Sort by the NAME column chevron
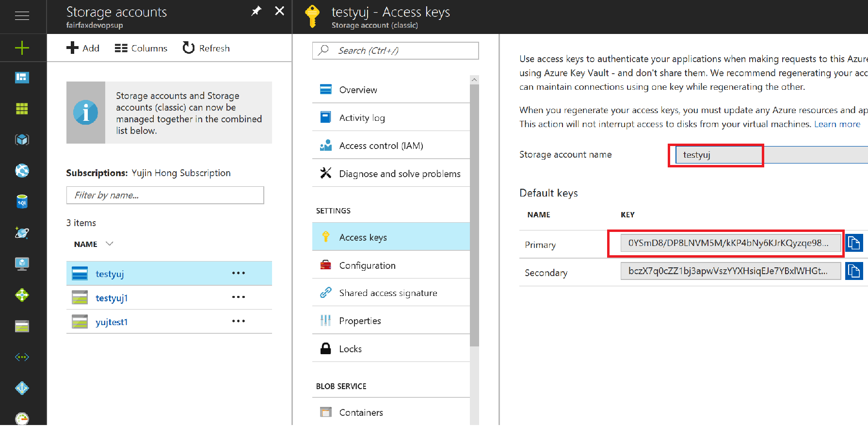Viewport: 868px width, 426px height. [x=110, y=244]
